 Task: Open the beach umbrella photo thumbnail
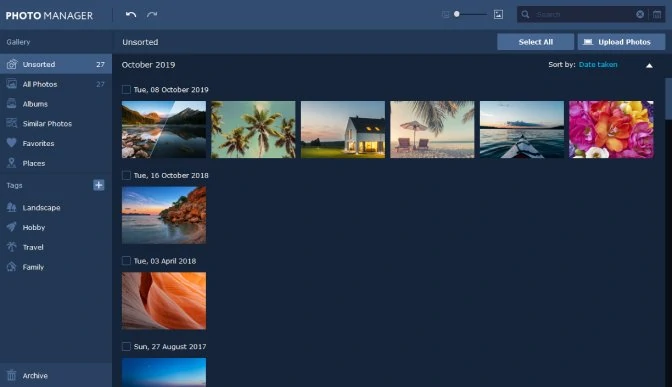point(432,129)
